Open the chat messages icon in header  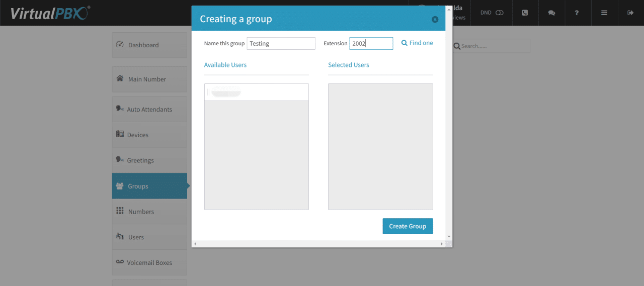click(x=551, y=13)
